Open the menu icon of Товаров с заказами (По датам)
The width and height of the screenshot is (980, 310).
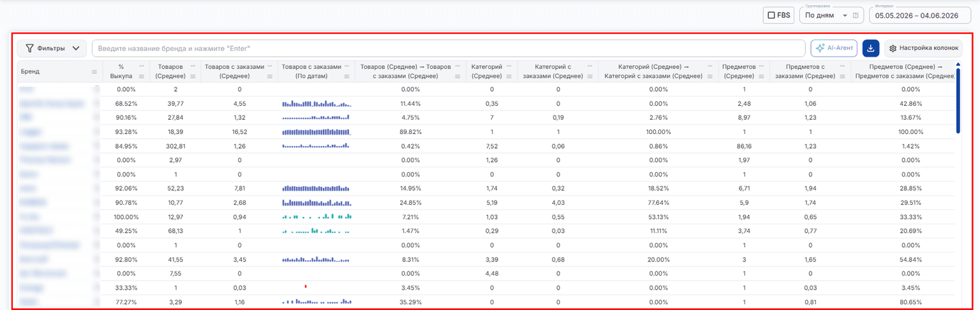(348, 76)
